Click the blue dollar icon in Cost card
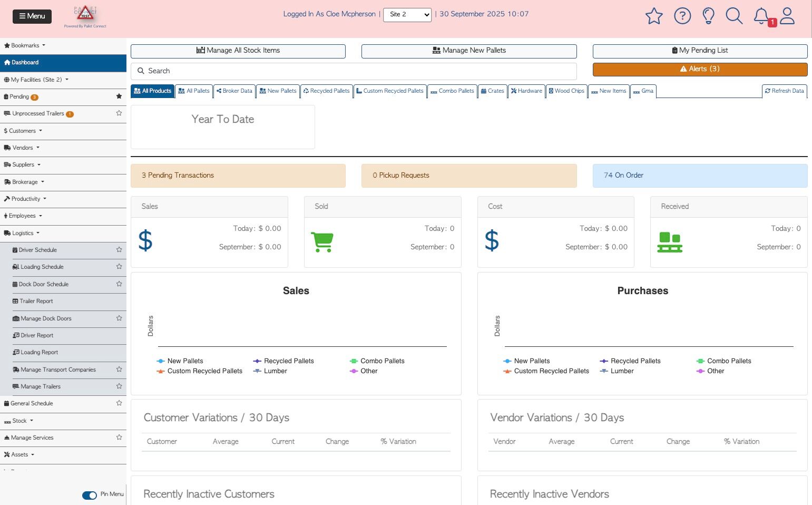812x505 pixels. point(492,240)
